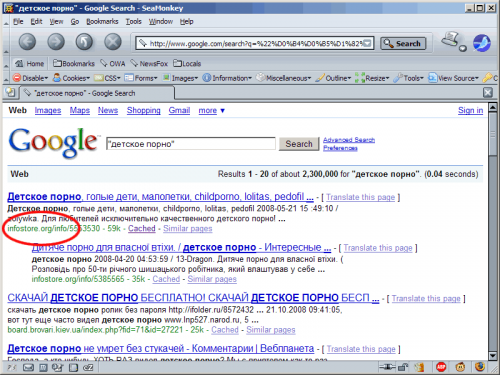Open the NewsFox bookmark
This screenshot has width=500, height=375.
(x=149, y=63)
